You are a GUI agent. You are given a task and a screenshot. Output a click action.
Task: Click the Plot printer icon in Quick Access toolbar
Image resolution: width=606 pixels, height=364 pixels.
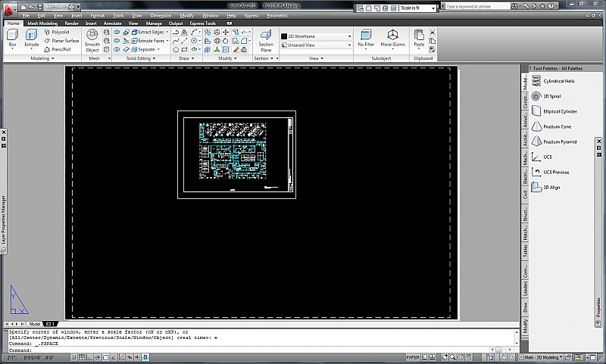pyautogui.click(x=71, y=7)
